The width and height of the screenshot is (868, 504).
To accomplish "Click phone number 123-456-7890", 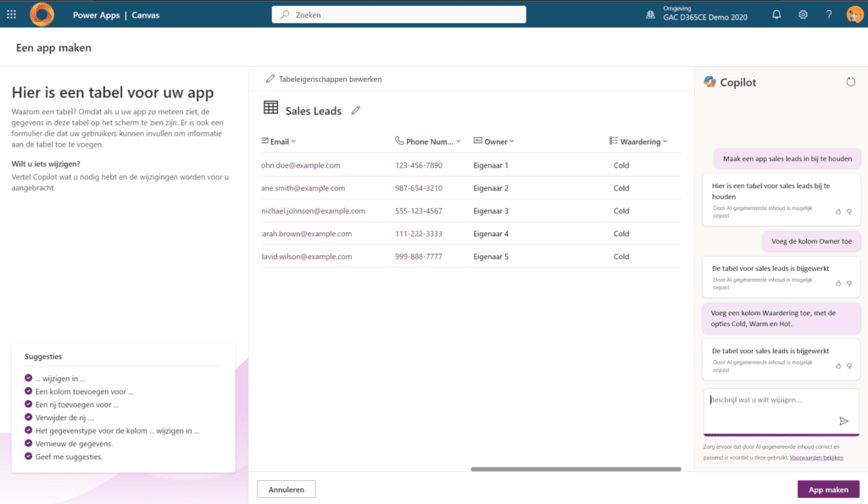I will tap(419, 165).
